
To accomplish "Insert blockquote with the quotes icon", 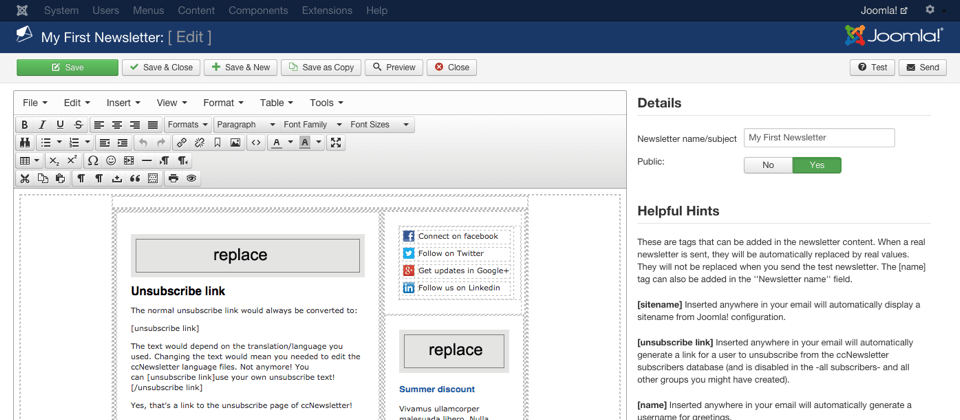I will (x=135, y=178).
